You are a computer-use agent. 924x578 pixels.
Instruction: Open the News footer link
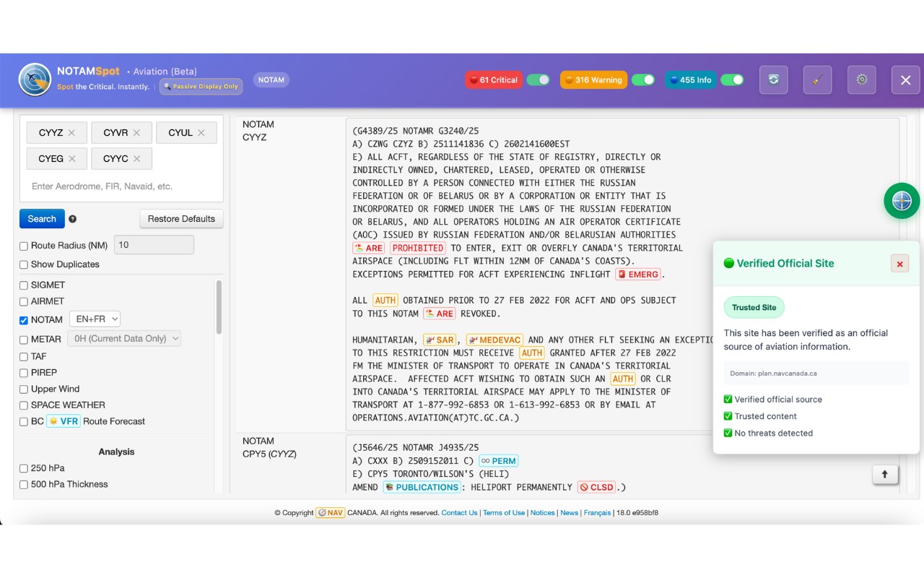coord(570,513)
